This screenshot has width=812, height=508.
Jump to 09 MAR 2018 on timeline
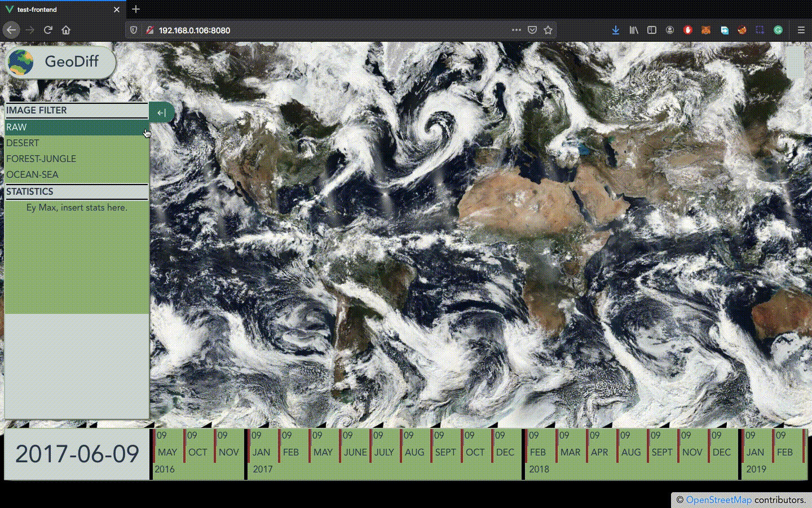(571, 446)
